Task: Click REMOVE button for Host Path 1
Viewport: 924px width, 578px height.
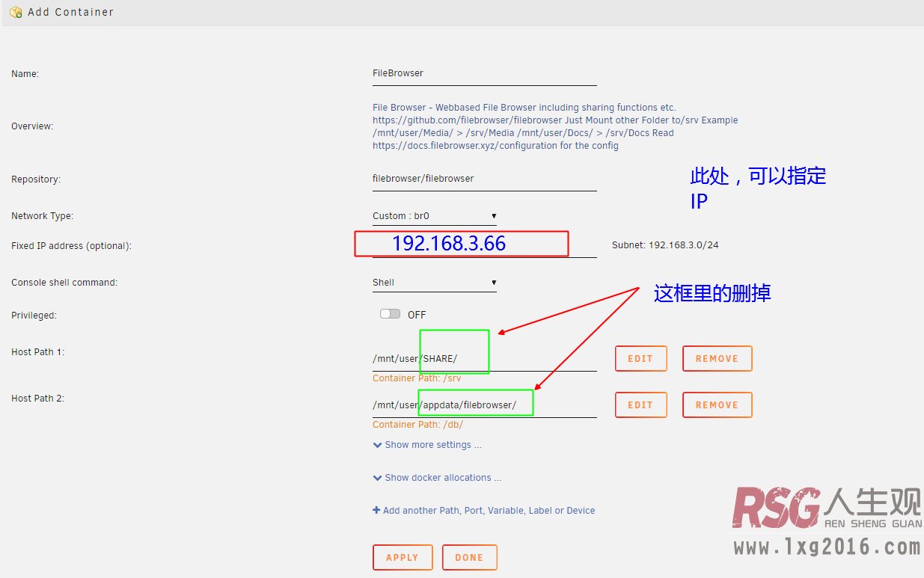Action: pos(717,359)
